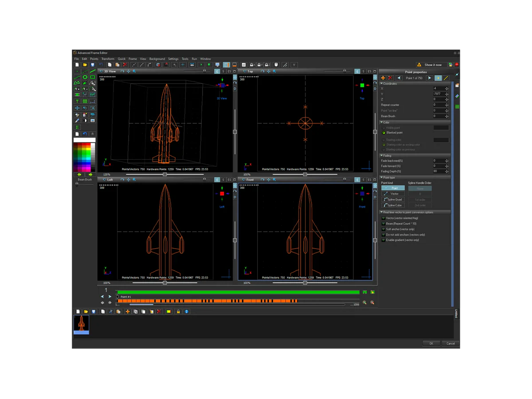The image size is (532, 399).
Task: Open the File menu
Action: click(x=76, y=59)
